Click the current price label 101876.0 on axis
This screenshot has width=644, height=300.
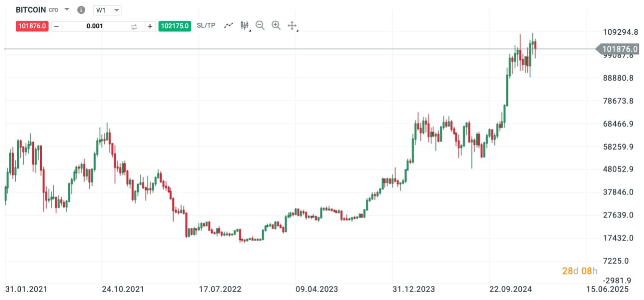(x=620, y=49)
